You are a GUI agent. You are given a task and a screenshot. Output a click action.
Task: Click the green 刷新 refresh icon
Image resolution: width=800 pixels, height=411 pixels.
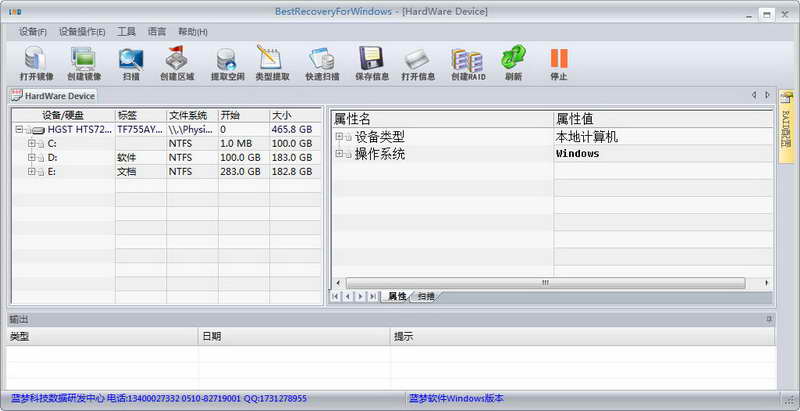[513, 64]
